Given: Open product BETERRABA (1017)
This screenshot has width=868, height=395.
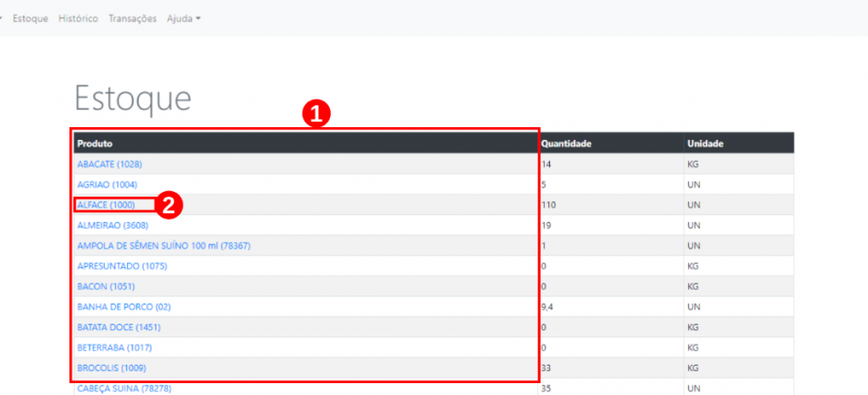Looking at the screenshot, I should tap(114, 347).
